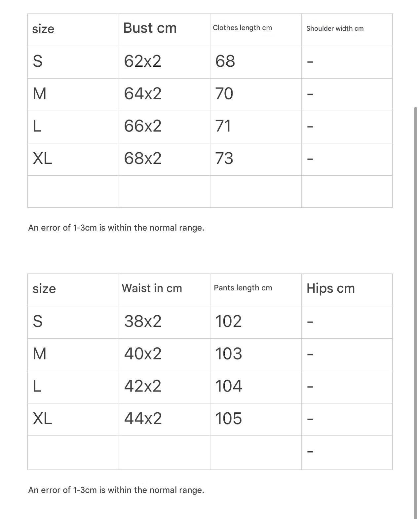Click the "Hips cm" column header
The width and height of the screenshot is (420, 519).
click(330, 288)
